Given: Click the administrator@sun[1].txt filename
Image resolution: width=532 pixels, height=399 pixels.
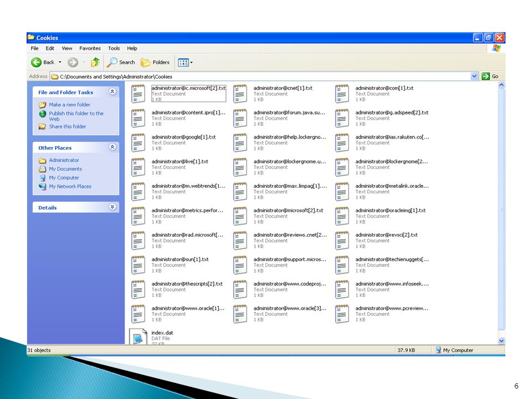Looking at the screenshot, I should click(x=180, y=259).
